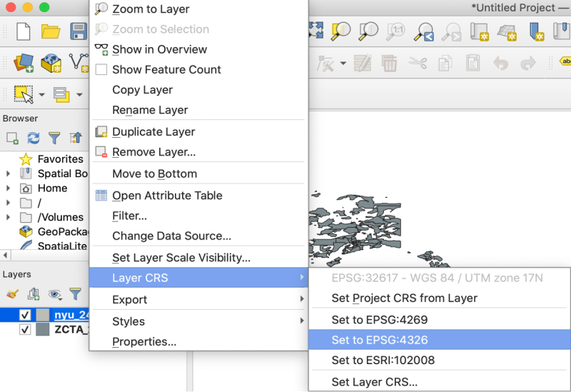The height and width of the screenshot is (392, 571).
Task: Click the Browser panel filter icon
Action: coord(54,138)
